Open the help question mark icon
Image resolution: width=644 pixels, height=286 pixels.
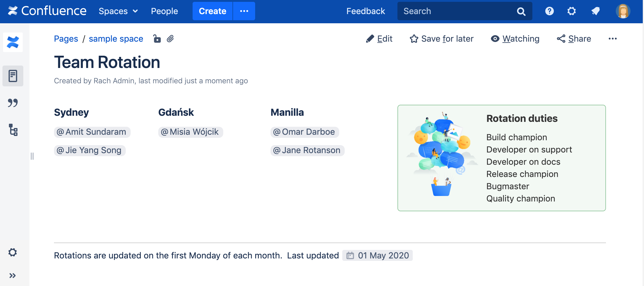(x=549, y=11)
